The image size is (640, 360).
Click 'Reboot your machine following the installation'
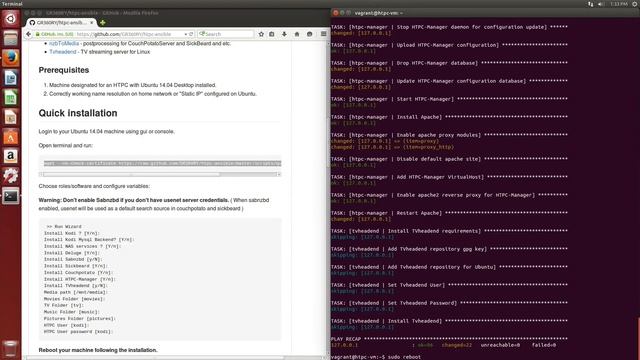pos(98,350)
